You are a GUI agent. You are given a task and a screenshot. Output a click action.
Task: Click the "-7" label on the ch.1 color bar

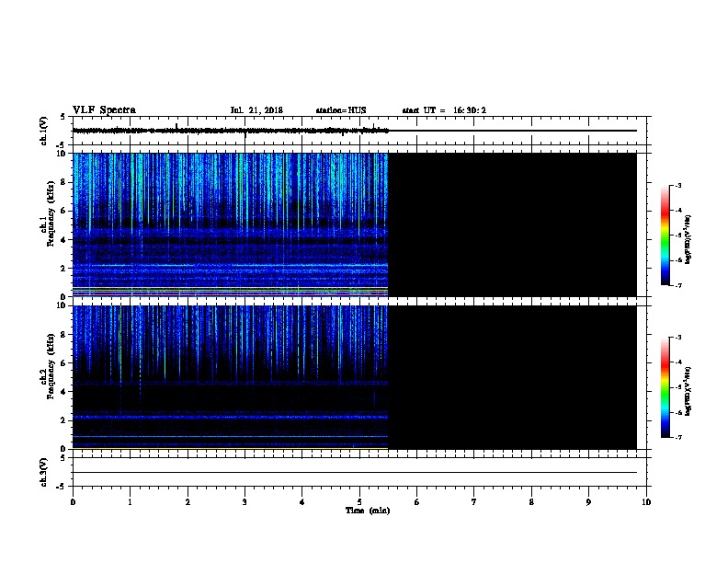coord(678,285)
